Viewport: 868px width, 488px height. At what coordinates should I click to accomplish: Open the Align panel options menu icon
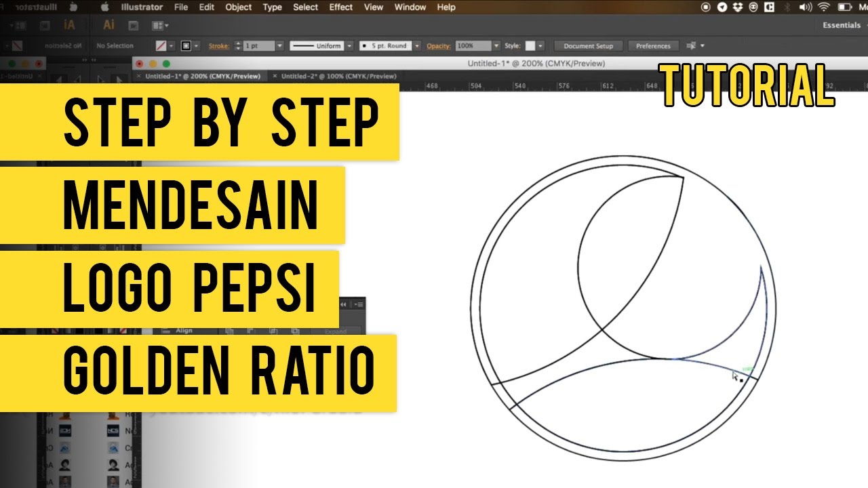359,304
